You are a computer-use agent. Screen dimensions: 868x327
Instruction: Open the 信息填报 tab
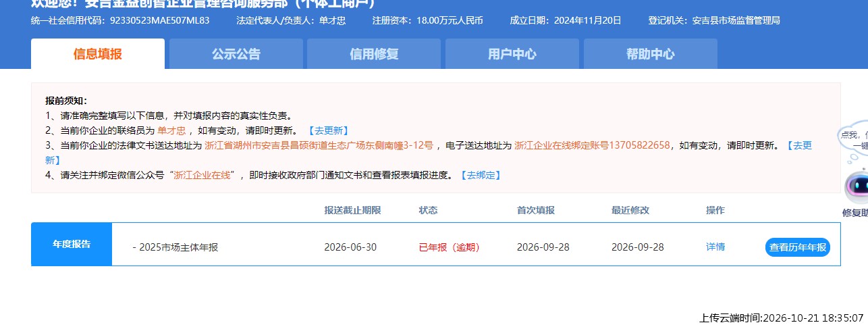click(98, 54)
